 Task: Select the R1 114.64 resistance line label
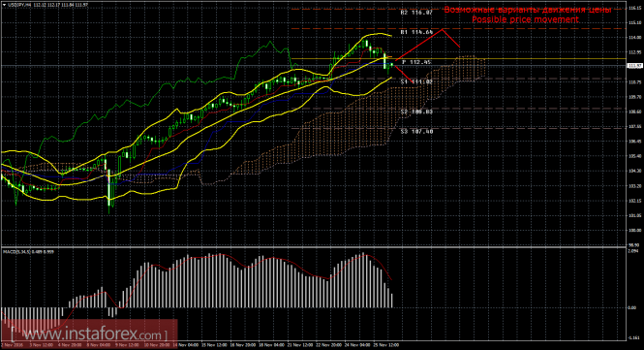click(x=416, y=32)
